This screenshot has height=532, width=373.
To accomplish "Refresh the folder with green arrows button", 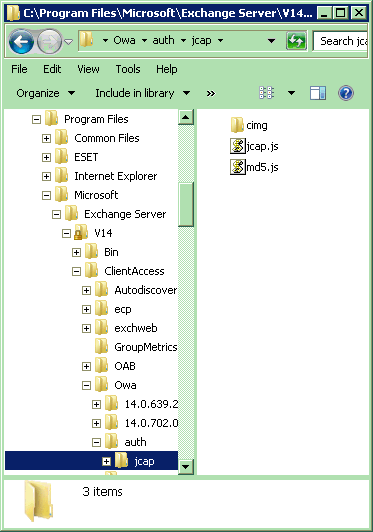I will (296, 41).
